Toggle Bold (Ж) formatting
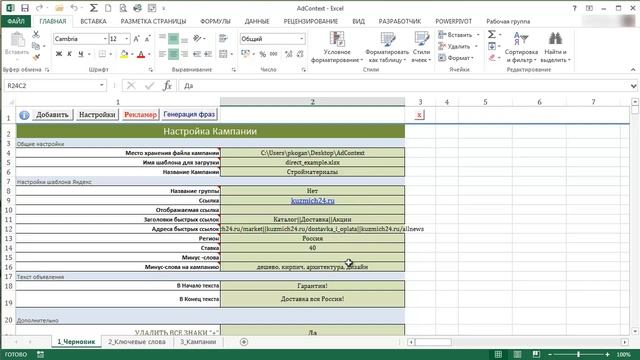Image resolution: width=640 pixels, height=360 pixels. point(59,54)
